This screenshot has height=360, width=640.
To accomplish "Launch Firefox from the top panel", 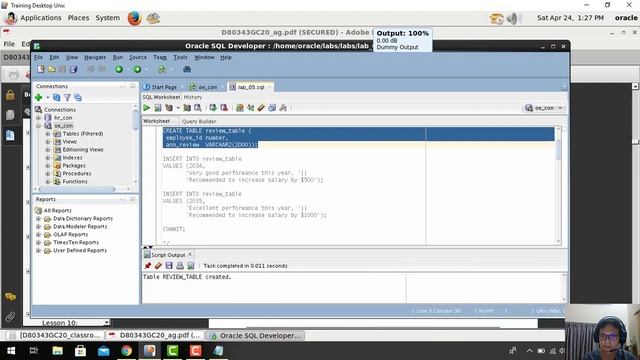I will (134, 18).
